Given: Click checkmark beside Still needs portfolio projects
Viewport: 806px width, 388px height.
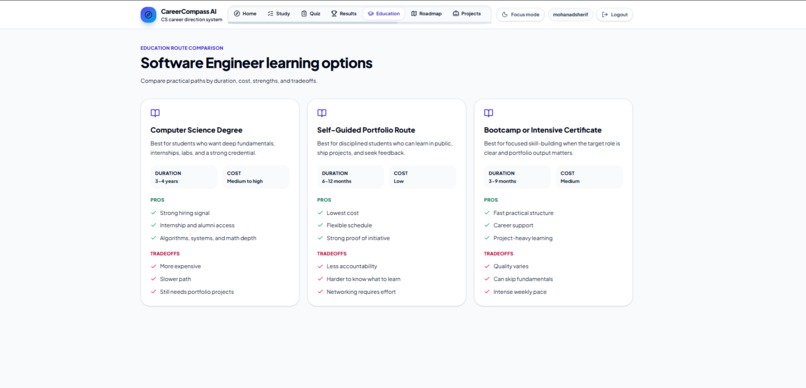Looking at the screenshot, I should click(153, 292).
